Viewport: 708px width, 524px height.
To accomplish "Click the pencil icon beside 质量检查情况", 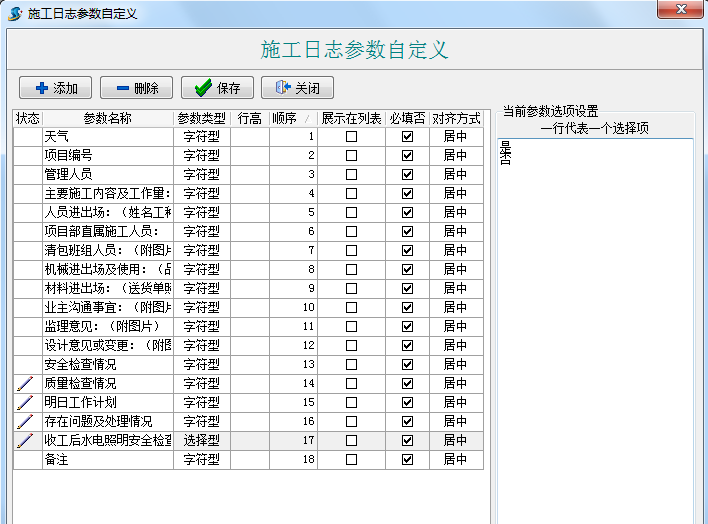I will (26, 383).
